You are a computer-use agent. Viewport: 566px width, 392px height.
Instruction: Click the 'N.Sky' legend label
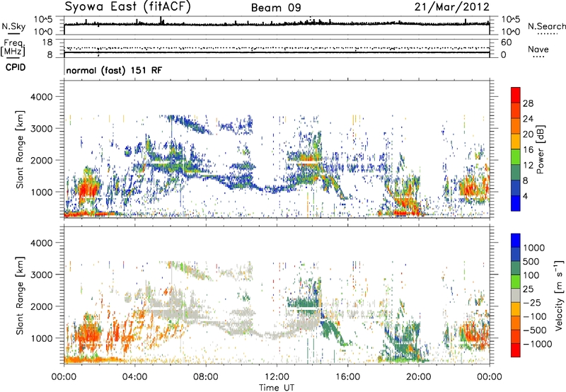(x=13, y=26)
